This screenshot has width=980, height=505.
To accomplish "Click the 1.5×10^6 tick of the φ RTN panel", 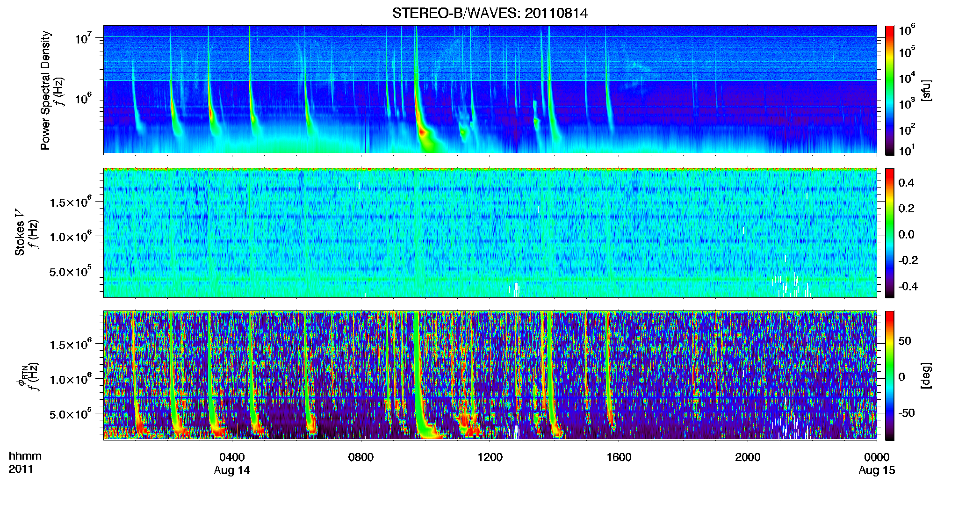I will [71, 344].
